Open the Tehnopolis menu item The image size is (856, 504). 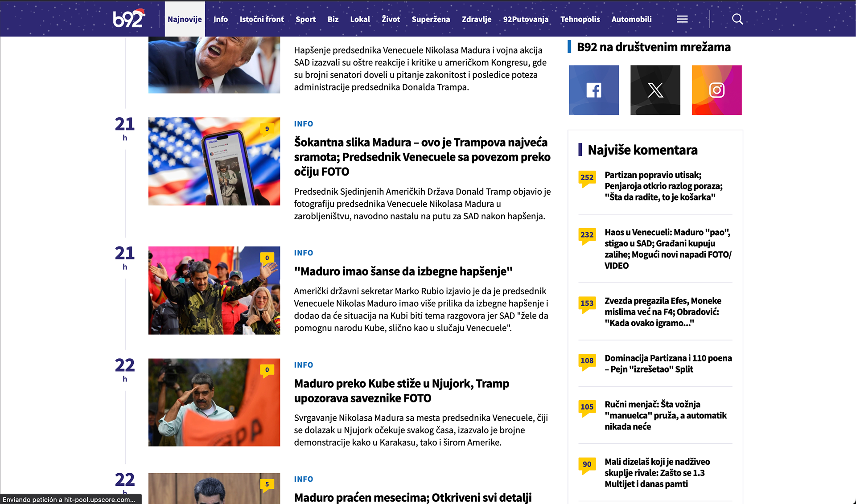(580, 19)
